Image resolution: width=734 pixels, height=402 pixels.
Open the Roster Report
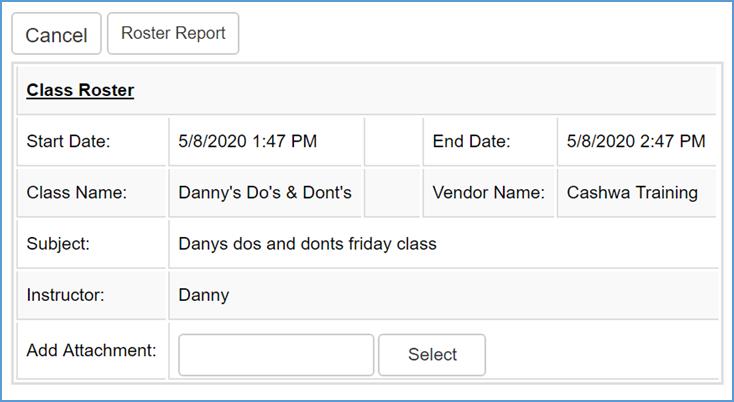173,33
